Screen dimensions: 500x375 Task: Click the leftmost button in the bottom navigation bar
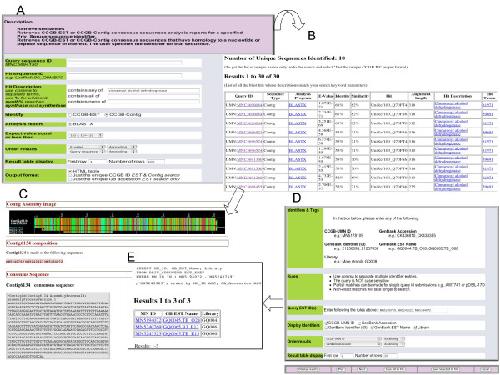click(308, 369)
